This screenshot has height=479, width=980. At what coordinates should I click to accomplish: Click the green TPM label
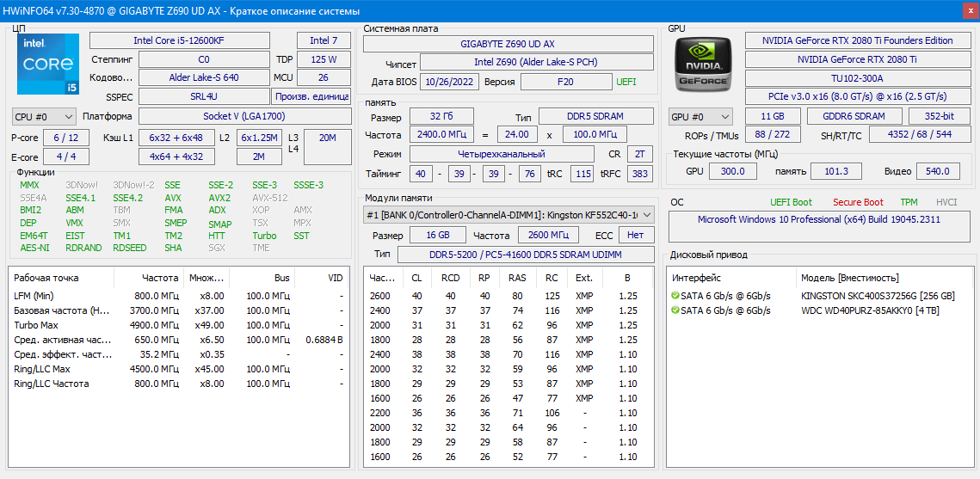[909, 202]
